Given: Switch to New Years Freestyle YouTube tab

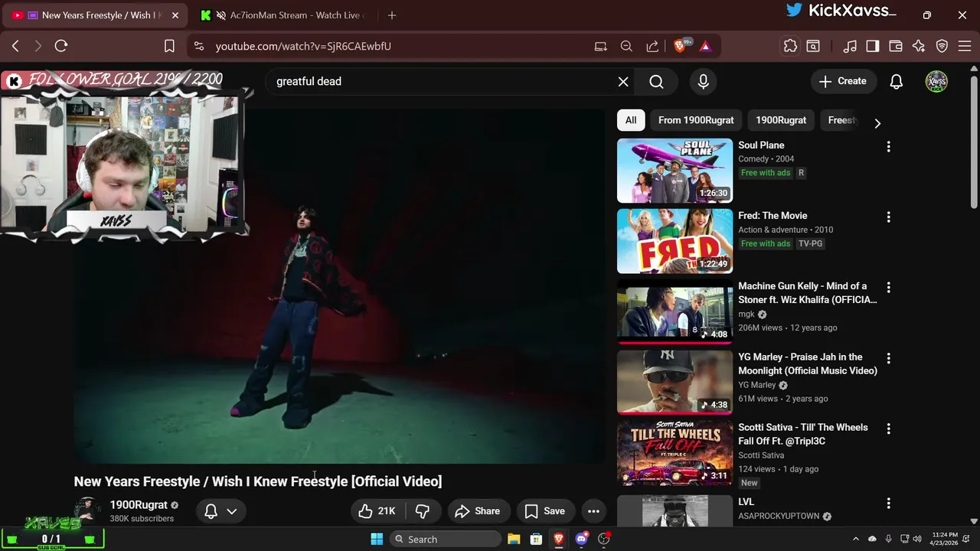Looking at the screenshot, I should [x=96, y=15].
